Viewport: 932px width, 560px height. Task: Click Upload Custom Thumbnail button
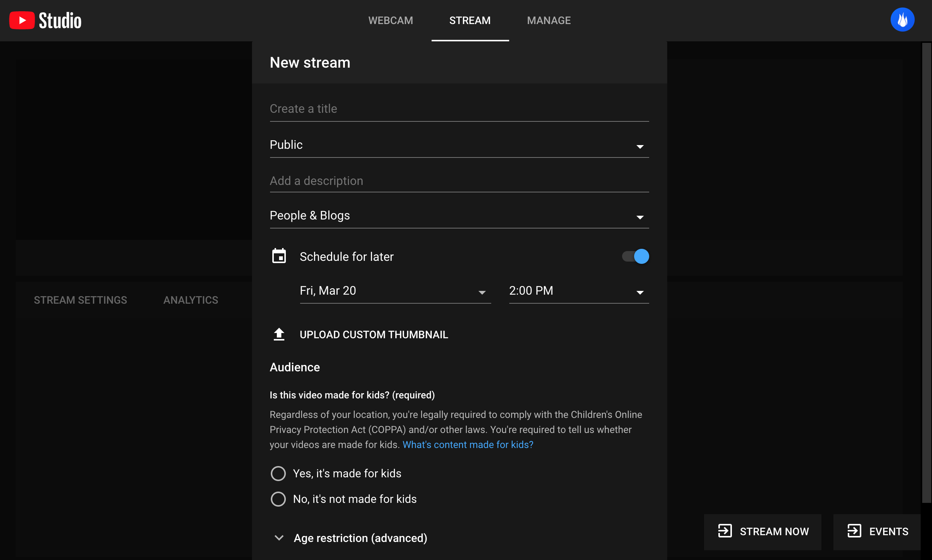pos(373,334)
